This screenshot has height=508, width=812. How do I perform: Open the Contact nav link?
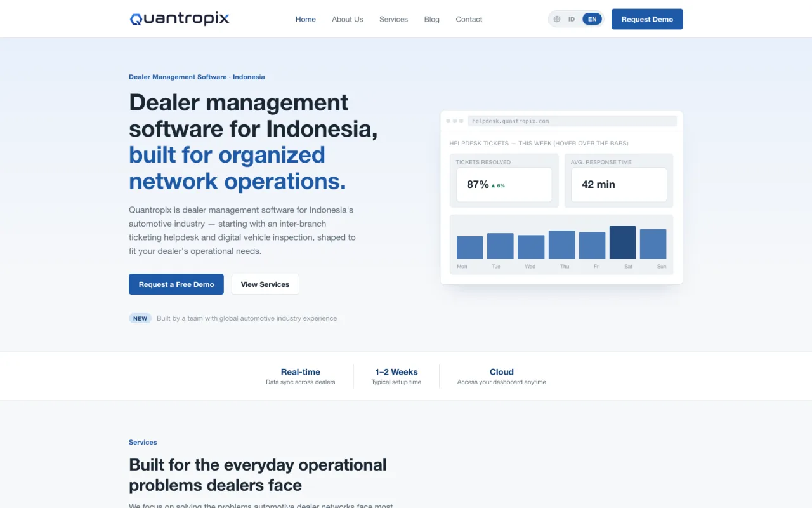(469, 19)
